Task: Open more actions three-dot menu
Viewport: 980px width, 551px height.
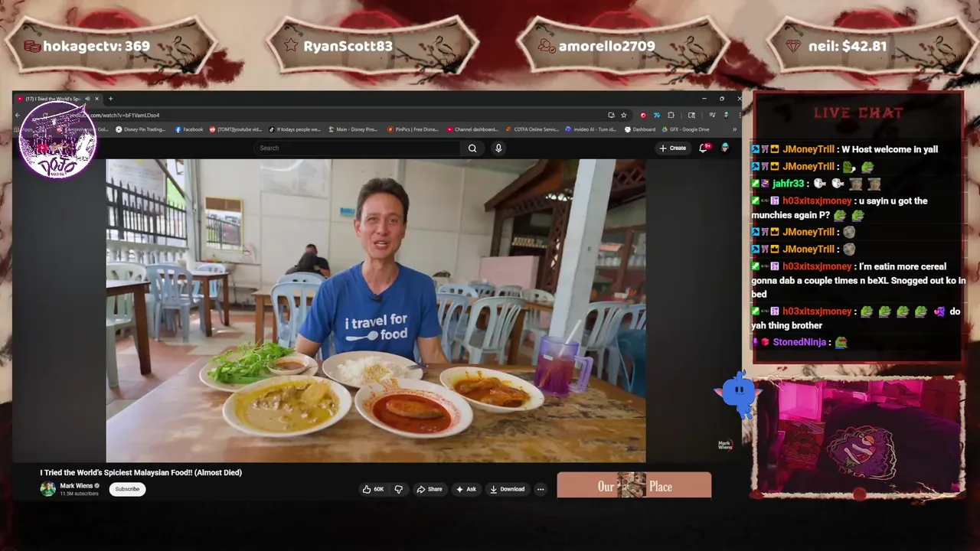Action: 541,489
